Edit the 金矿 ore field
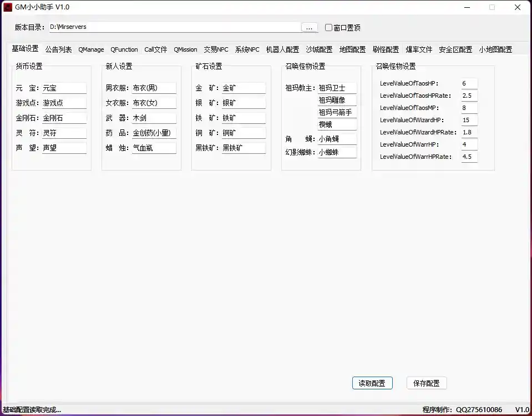532x416 pixels. click(244, 88)
